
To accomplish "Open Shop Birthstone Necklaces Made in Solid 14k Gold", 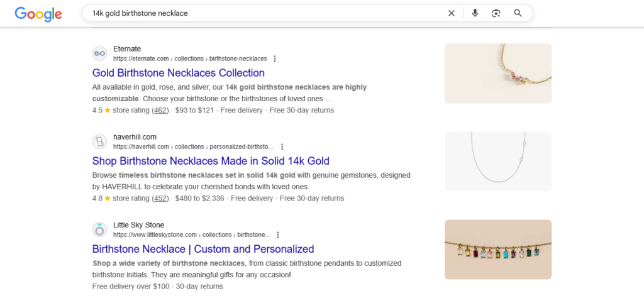I will pyautogui.click(x=211, y=161).
